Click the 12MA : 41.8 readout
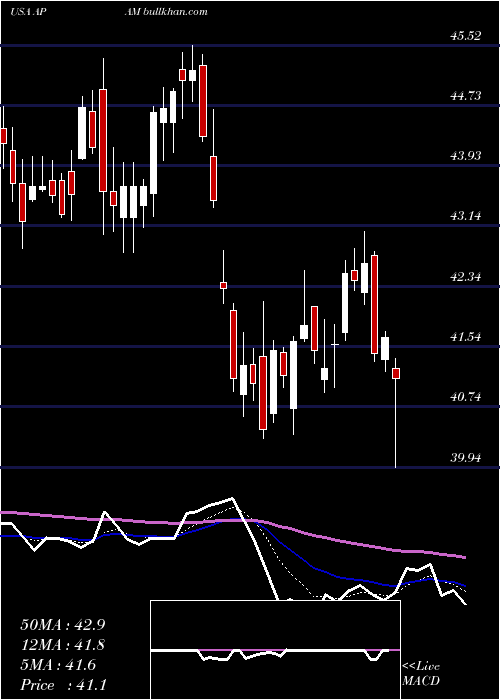 tap(62, 645)
